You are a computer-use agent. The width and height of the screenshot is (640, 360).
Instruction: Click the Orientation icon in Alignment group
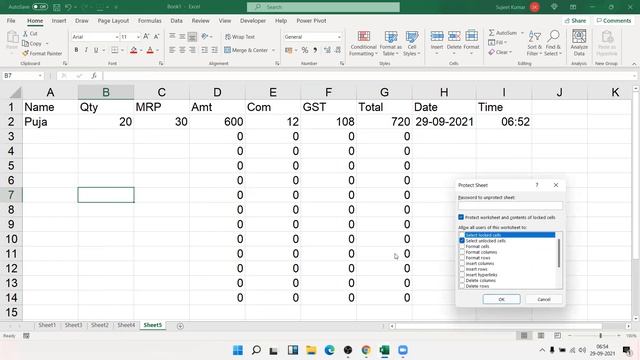point(204,36)
